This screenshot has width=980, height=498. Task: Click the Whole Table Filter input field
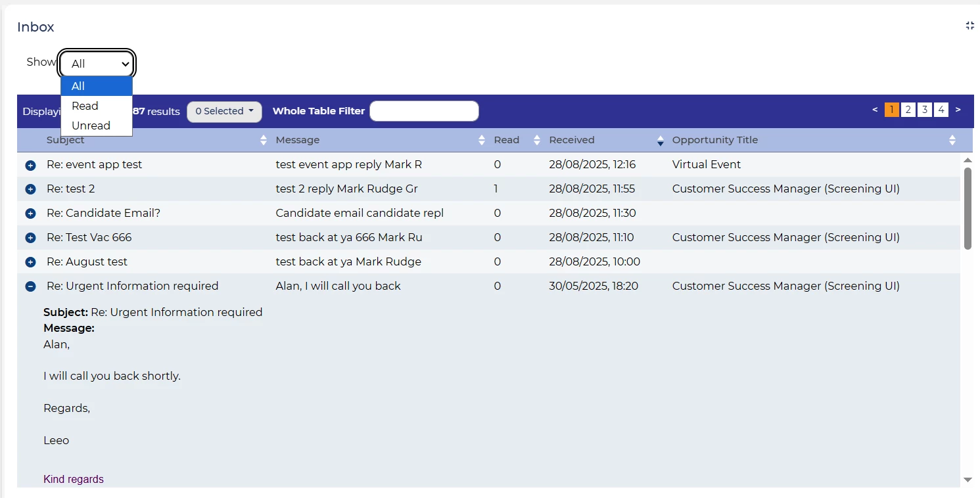424,111
